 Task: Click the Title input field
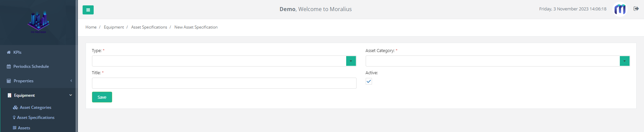(x=224, y=83)
